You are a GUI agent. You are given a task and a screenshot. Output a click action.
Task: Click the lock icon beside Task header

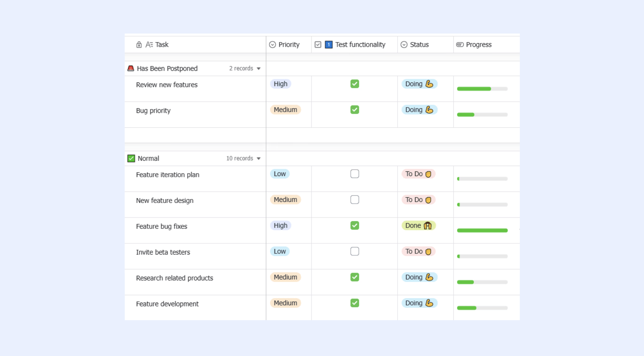pos(139,45)
